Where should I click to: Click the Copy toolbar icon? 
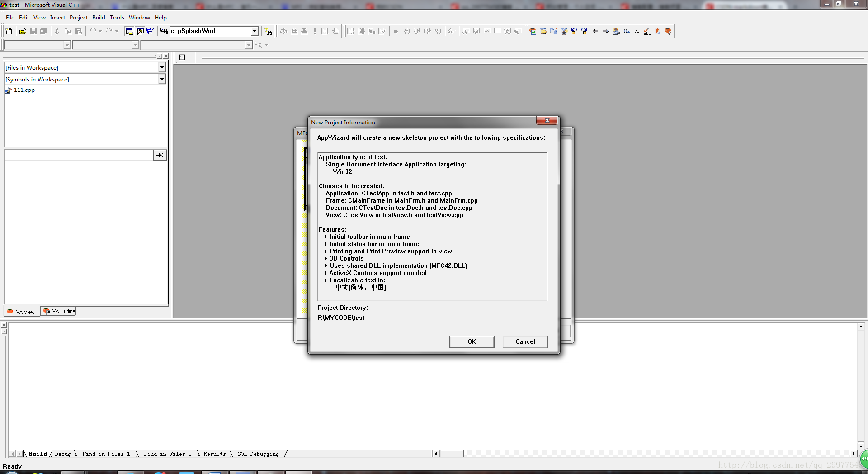tap(68, 31)
